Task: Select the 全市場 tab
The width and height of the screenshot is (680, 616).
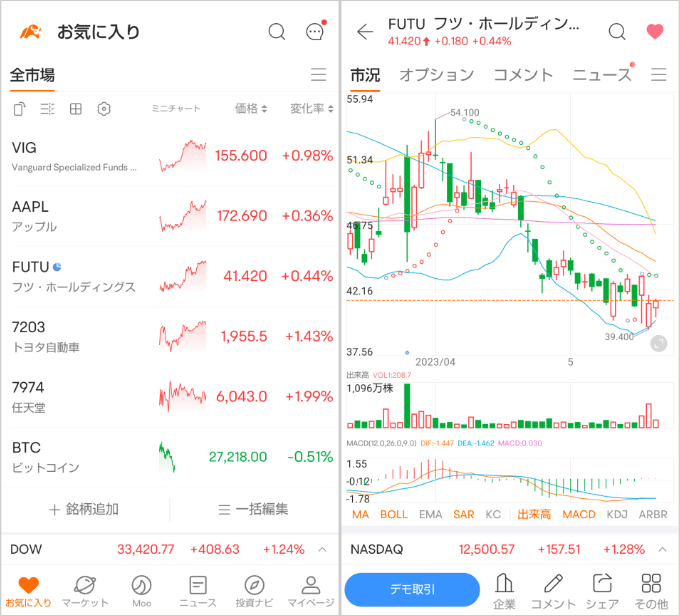Action: 33,75
